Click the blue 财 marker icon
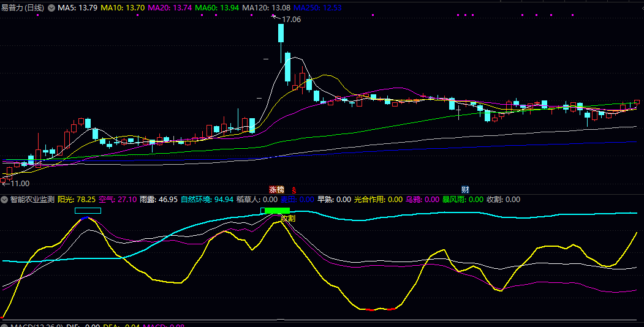Viewport: 644px width, 327px height. (465, 189)
